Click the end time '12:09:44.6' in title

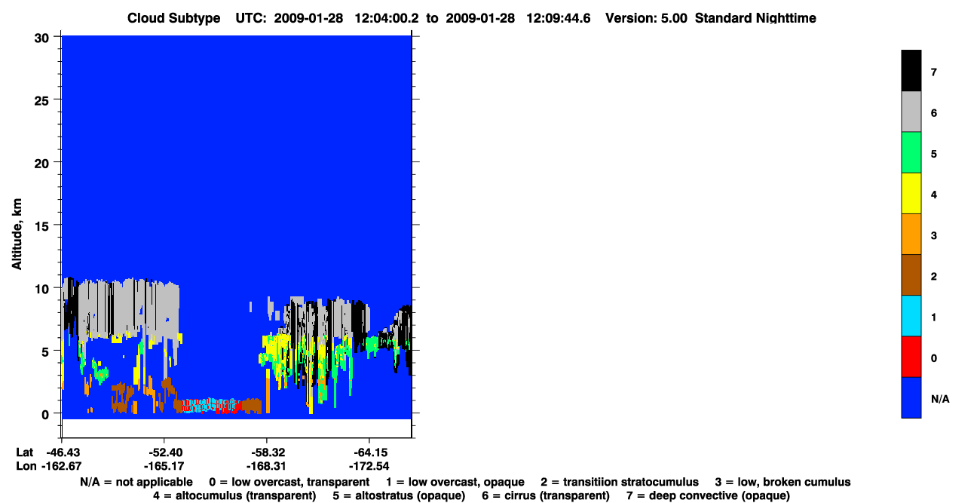[558, 18]
